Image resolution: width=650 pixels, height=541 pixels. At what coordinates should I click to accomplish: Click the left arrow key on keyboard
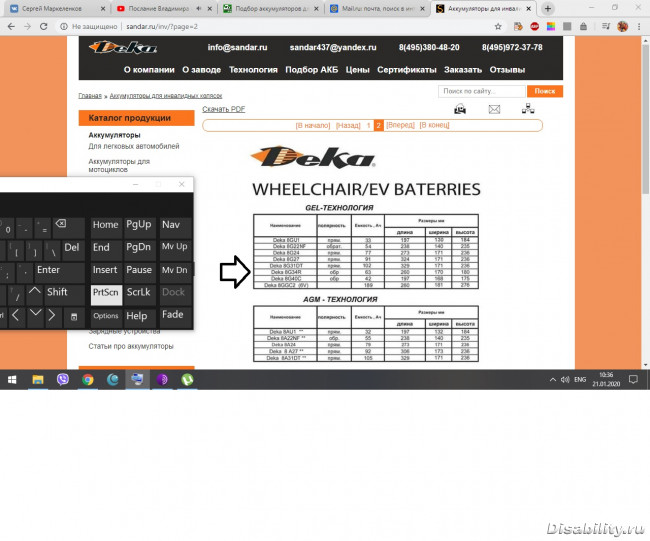[x=15, y=315]
